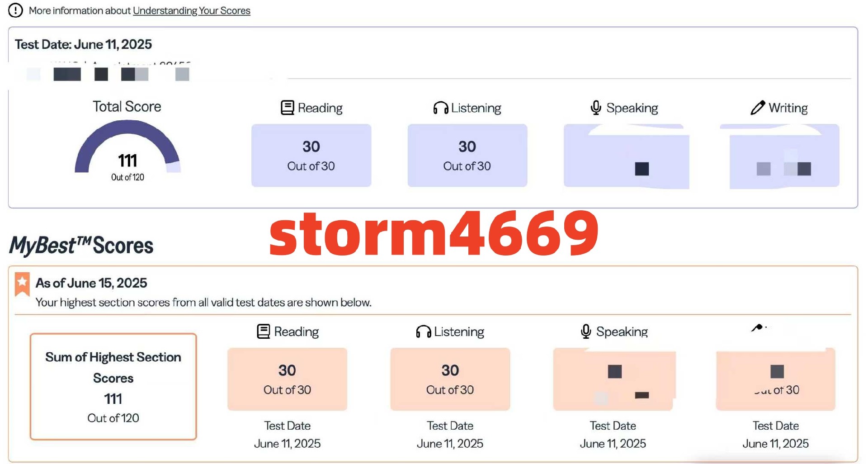Click the As of June 15, 2025 text

point(91,283)
